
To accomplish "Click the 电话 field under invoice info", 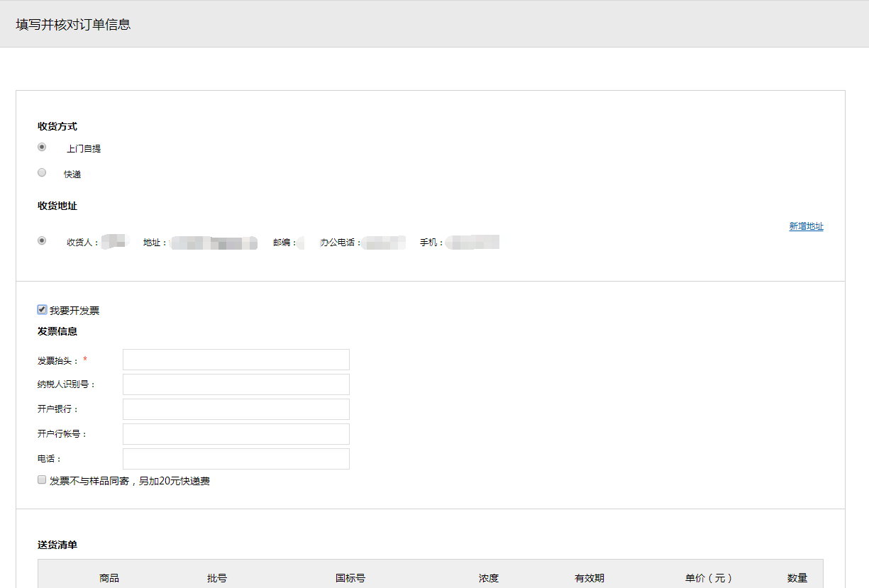I will pos(236,459).
